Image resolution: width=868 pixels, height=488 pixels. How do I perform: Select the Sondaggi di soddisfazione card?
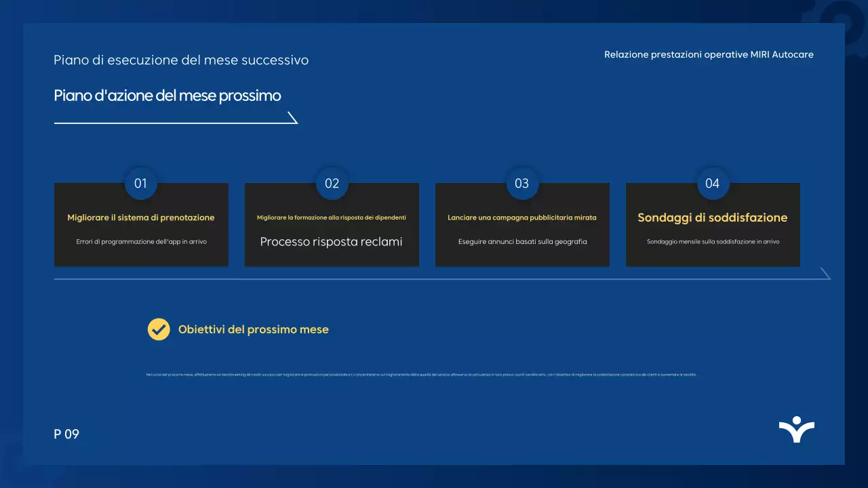[x=713, y=225]
